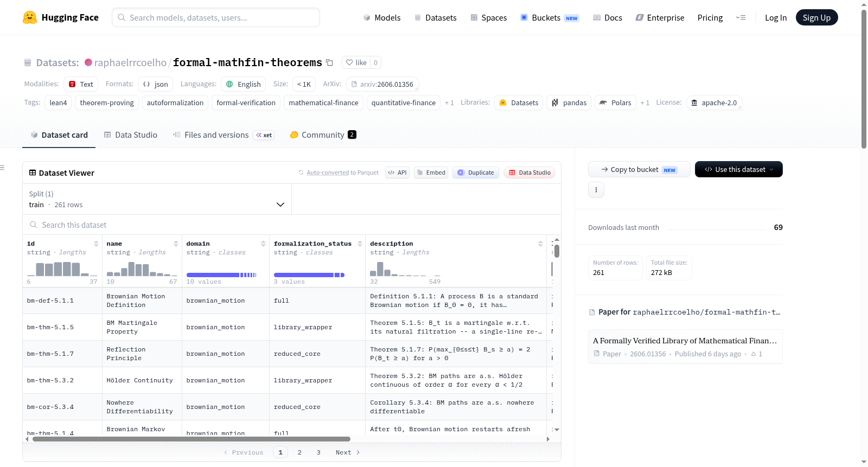Open the Data Studio tab
The width and height of the screenshot is (868, 467).
pos(131,135)
